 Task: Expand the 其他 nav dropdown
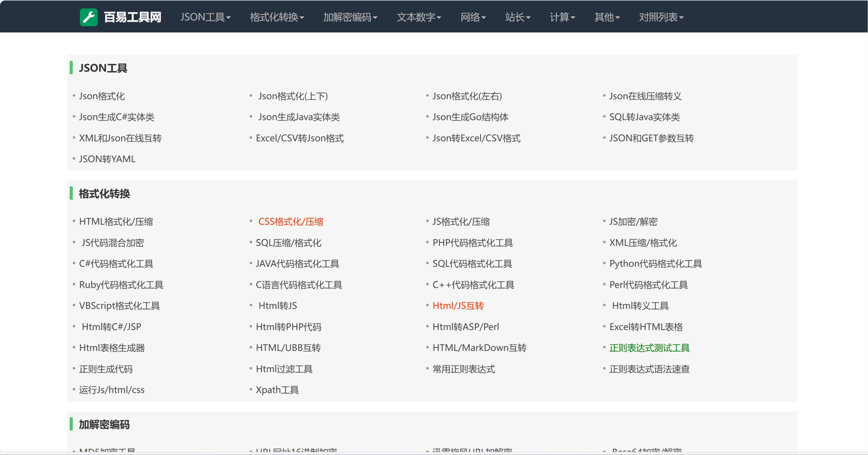tap(607, 17)
